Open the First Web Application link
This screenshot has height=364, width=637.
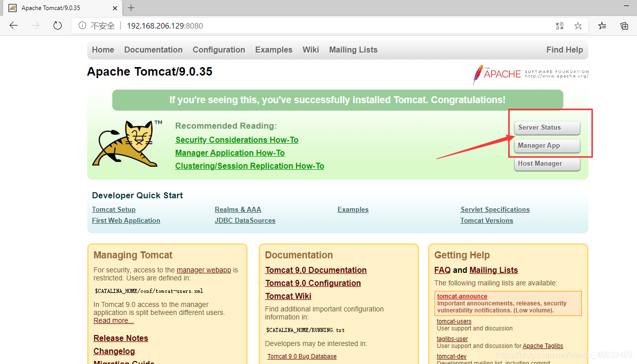pyautogui.click(x=126, y=220)
